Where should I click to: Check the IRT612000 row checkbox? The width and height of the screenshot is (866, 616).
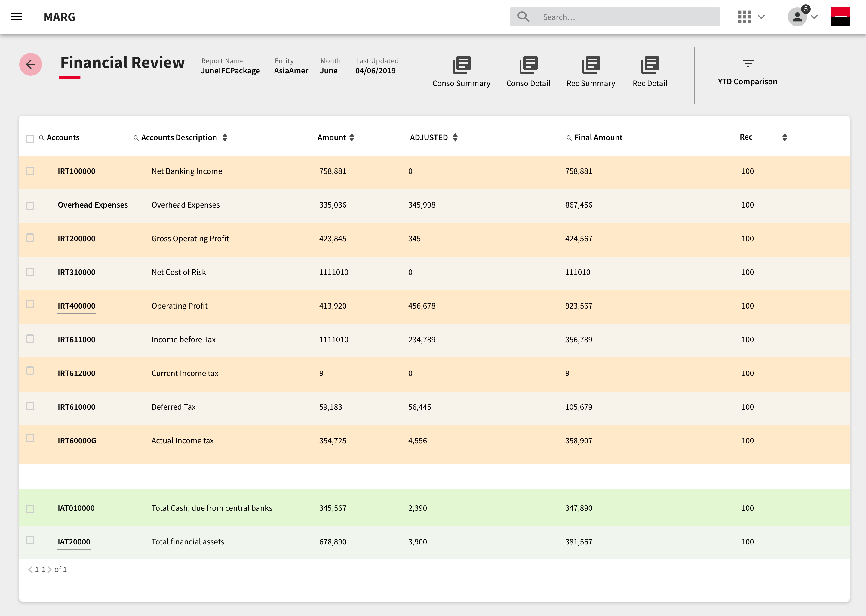click(x=30, y=371)
